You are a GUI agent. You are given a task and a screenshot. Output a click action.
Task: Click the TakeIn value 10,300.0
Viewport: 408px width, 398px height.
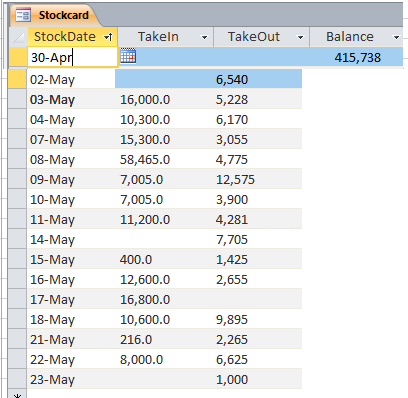coord(145,120)
